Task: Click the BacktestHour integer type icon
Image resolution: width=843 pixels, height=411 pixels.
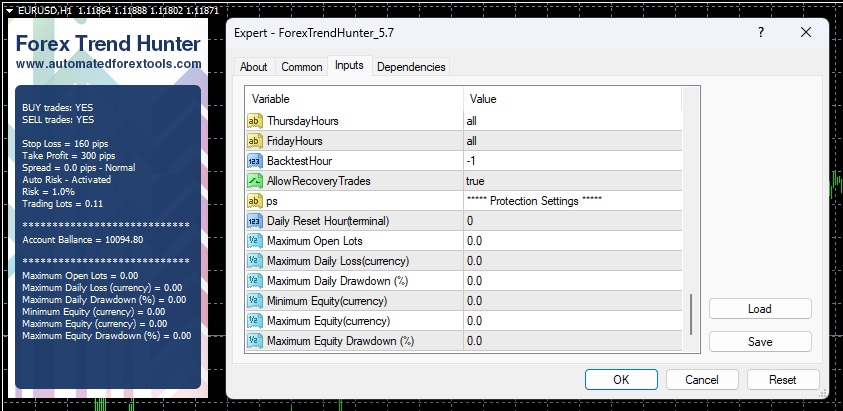Action: 255,161
